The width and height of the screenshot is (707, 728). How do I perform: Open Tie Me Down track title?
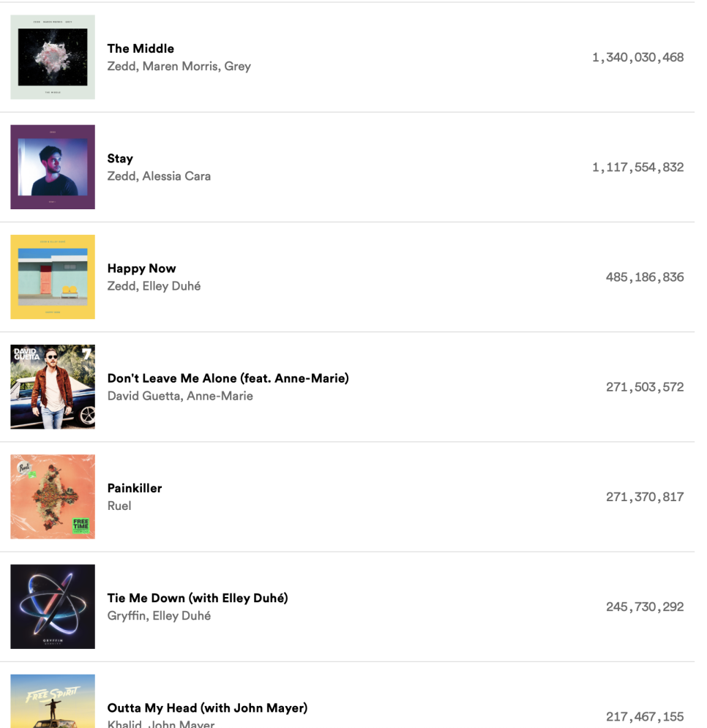pyautogui.click(x=198, y=598)
